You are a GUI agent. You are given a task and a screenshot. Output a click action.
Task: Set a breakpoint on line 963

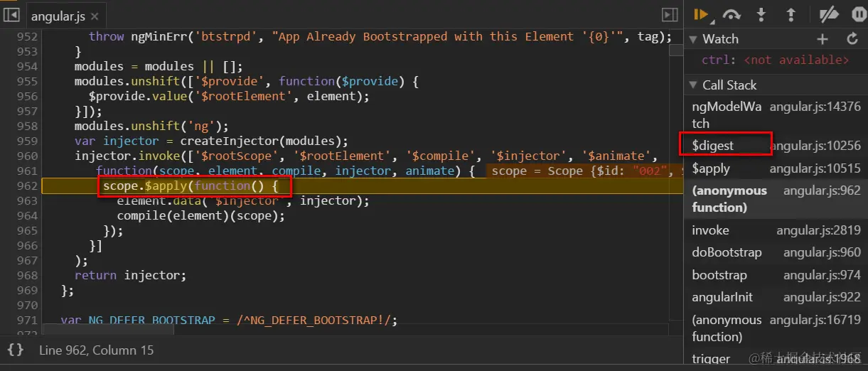27,201
